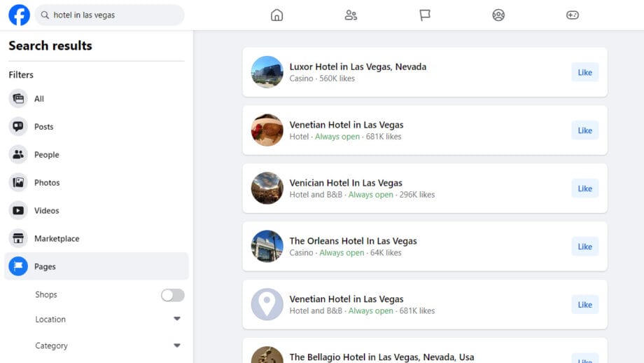This screenshot has width=644, height=363.
Task: Click the Videos filter icon
Action: pyautogui.click(x=18, y=210)
